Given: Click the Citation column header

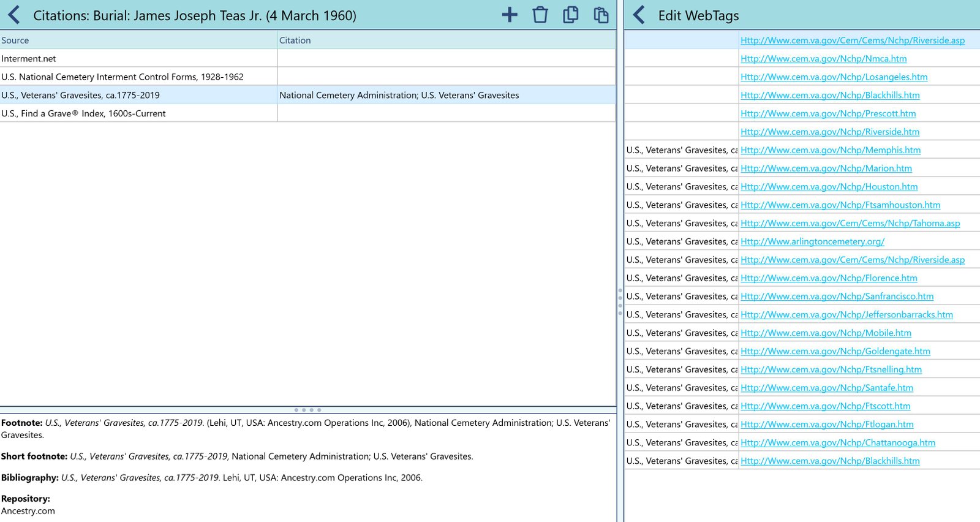Looking at the screenshot, I should 447,40.
